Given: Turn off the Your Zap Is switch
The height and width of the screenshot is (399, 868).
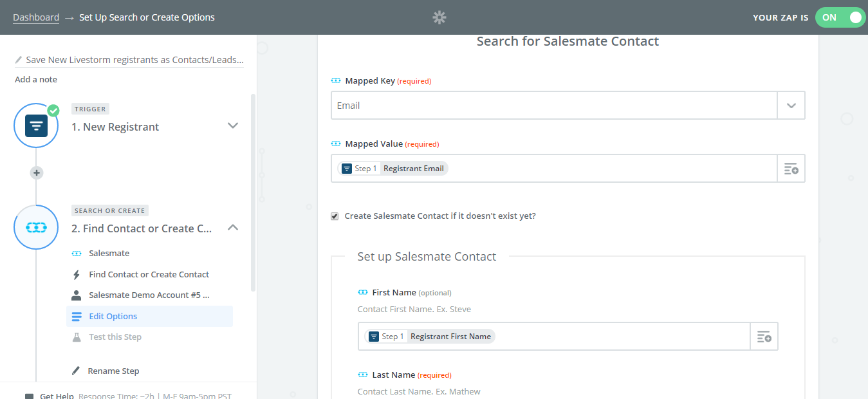Looking at the screenshot, I should pos(839,17).
